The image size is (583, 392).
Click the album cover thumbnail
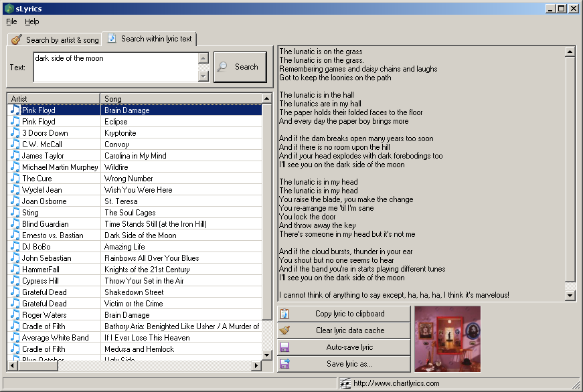tap(448, 339)
